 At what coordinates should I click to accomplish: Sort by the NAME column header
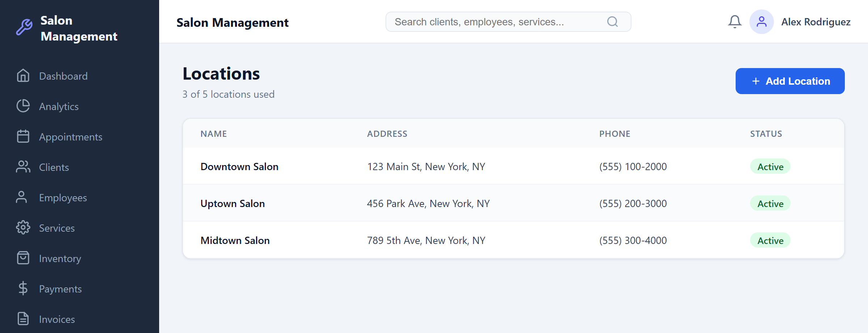[213, 134]
